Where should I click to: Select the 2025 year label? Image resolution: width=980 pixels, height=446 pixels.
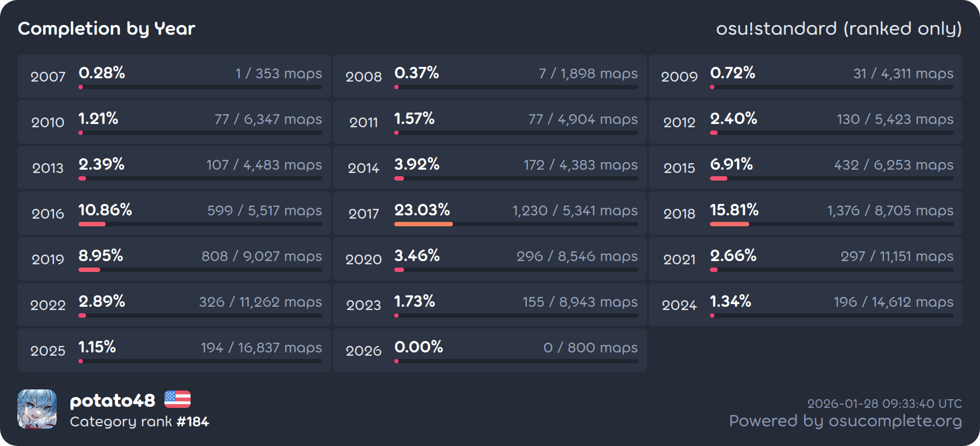(x=48, y=351)
